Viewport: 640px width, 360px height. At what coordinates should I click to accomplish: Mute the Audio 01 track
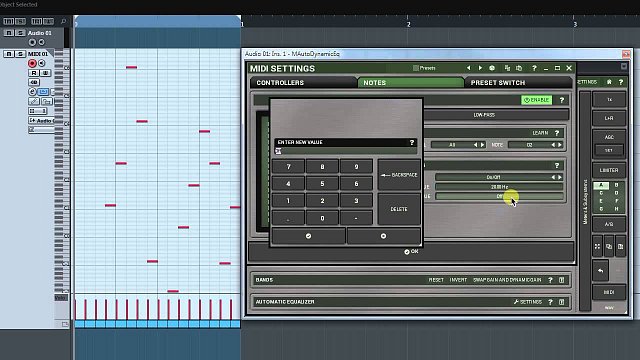pyautogui.click(x=9, y=33)
